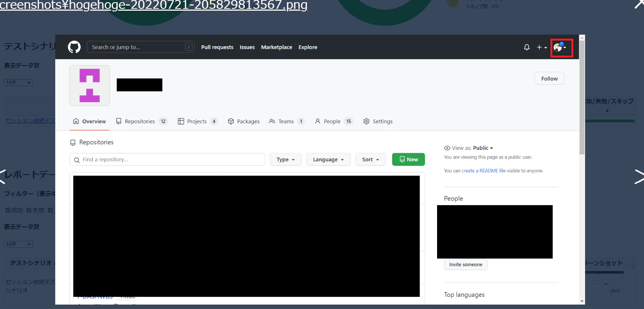Open the People tab
This screenshot has width=644, height=309.
pyautogui.click(x=334, y=121)
